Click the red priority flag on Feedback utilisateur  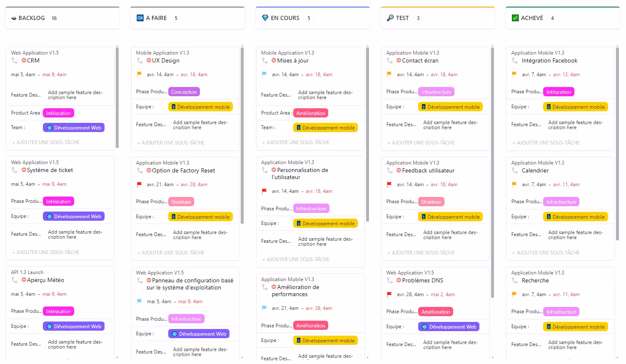[389, 184]
